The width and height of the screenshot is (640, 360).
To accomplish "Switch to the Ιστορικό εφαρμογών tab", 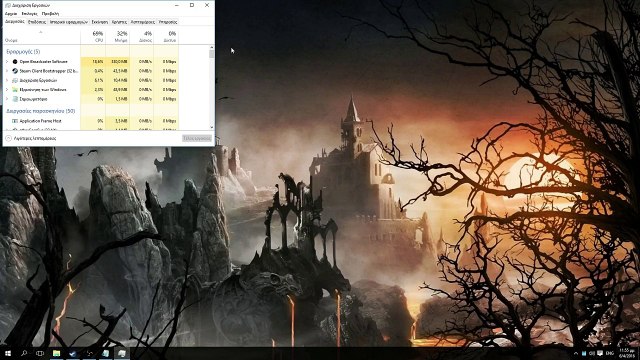I will point(69,22).
